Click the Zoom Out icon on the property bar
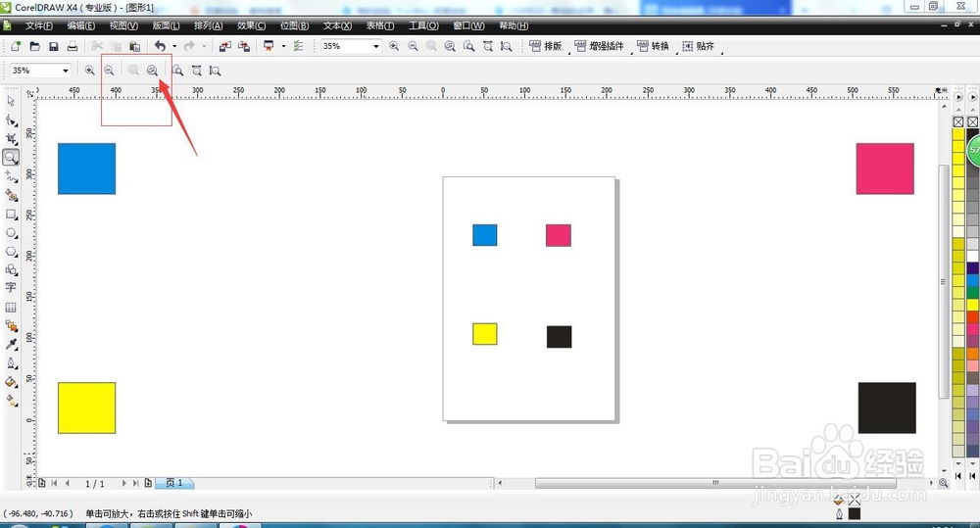The width and height of the screenshot is (980, 528). 109,71
